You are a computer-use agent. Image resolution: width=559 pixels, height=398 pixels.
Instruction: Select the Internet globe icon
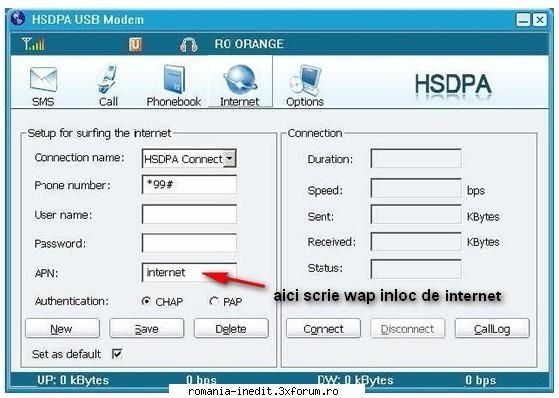click(240, 79)
